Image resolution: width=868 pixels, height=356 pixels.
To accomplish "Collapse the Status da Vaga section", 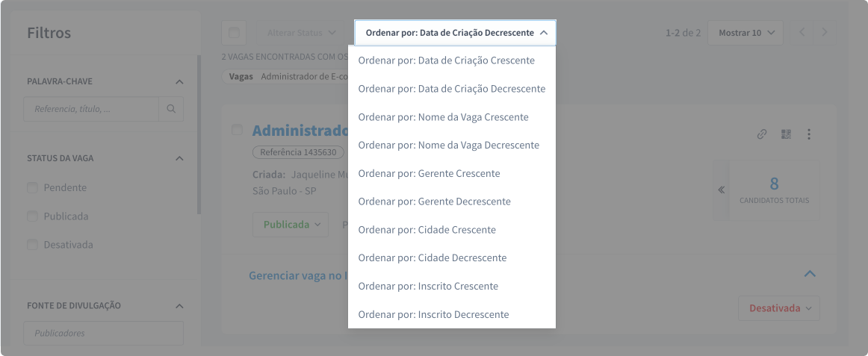I will click(x=179, y=158).
